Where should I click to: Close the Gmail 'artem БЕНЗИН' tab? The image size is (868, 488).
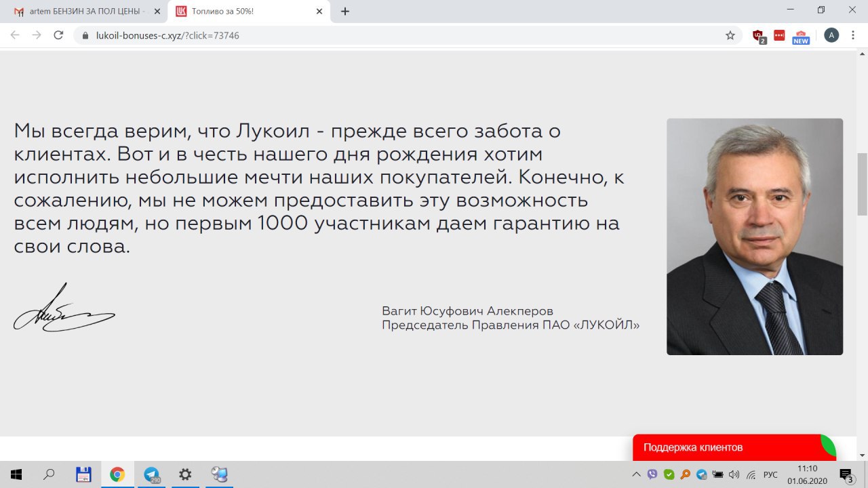point(157,12)
